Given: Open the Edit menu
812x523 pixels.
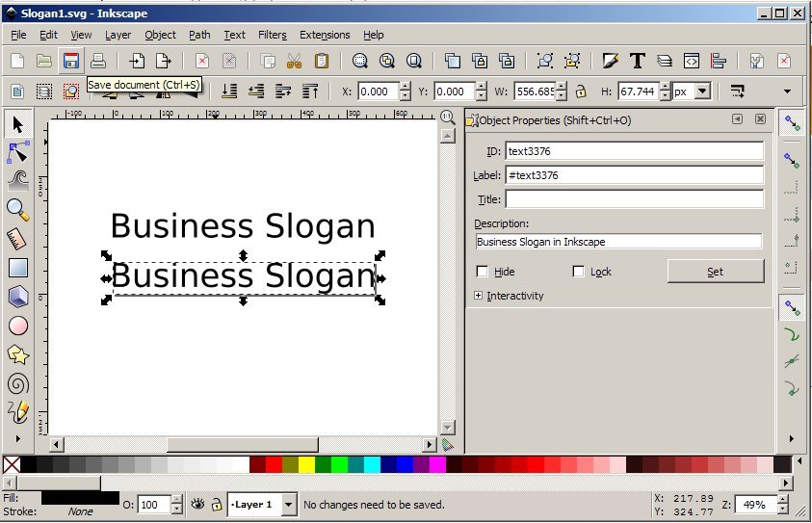Looking at the screenshot, I should coord(48,35).
